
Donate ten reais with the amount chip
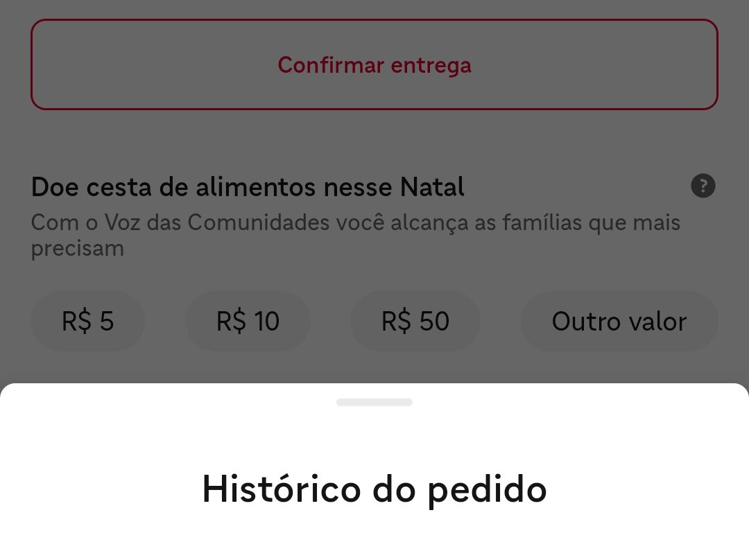[x=248, y=321]
